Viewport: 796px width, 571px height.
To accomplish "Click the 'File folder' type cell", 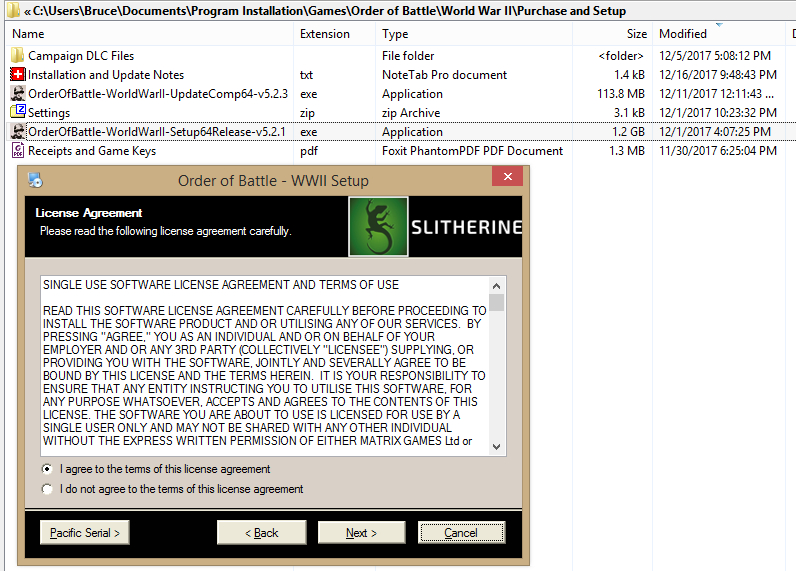I will coord(408,56).
